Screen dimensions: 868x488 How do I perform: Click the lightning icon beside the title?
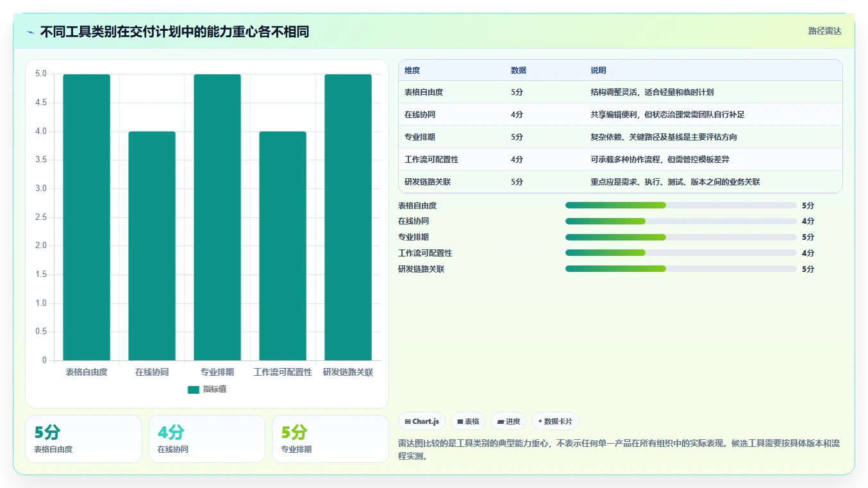point(31,32)
